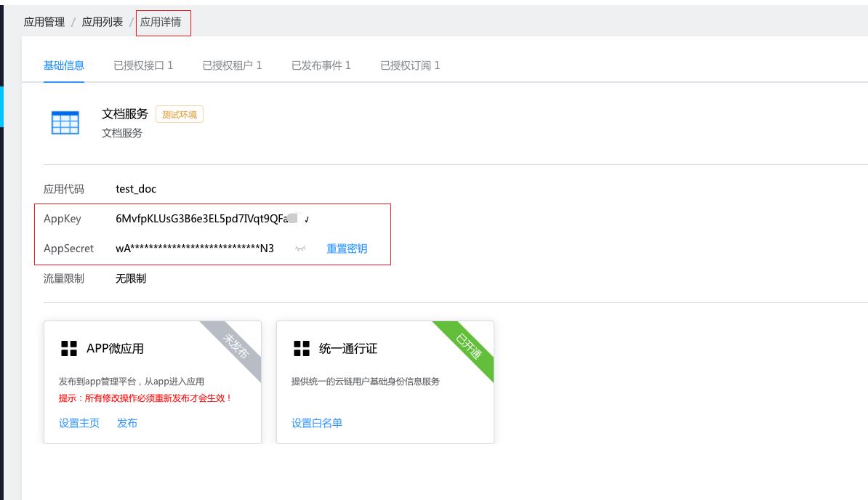
Task: Click 发布 link in APP微应用 card
Action: tap(127, 423)
